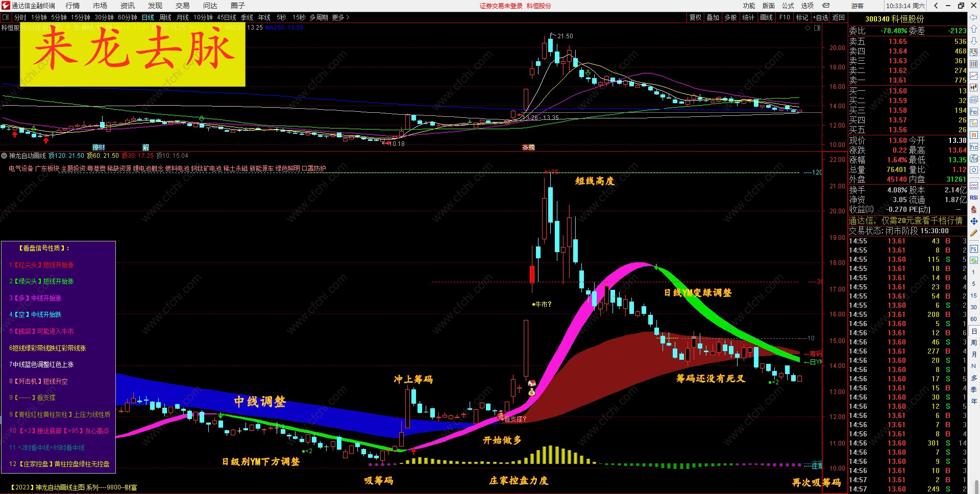Click the up arrow sidebar icon
The image size is (980, 494).
[x=974, y=30]
